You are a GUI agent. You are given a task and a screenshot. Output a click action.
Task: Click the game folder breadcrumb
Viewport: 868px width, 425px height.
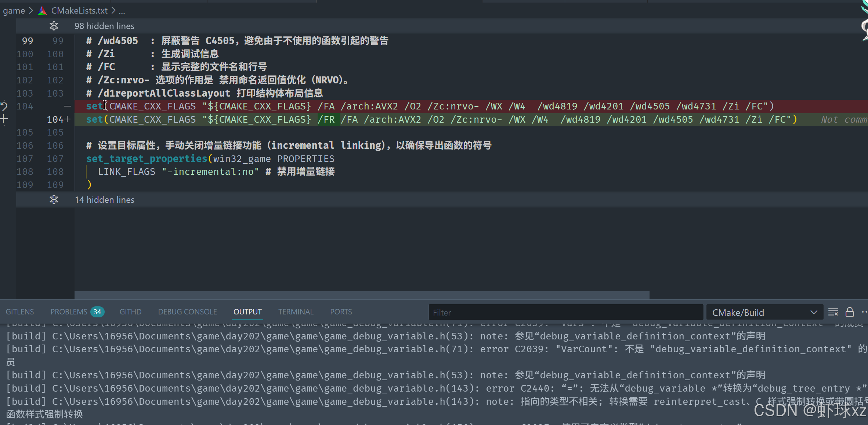pyautogui.click(x=14, y=11)
